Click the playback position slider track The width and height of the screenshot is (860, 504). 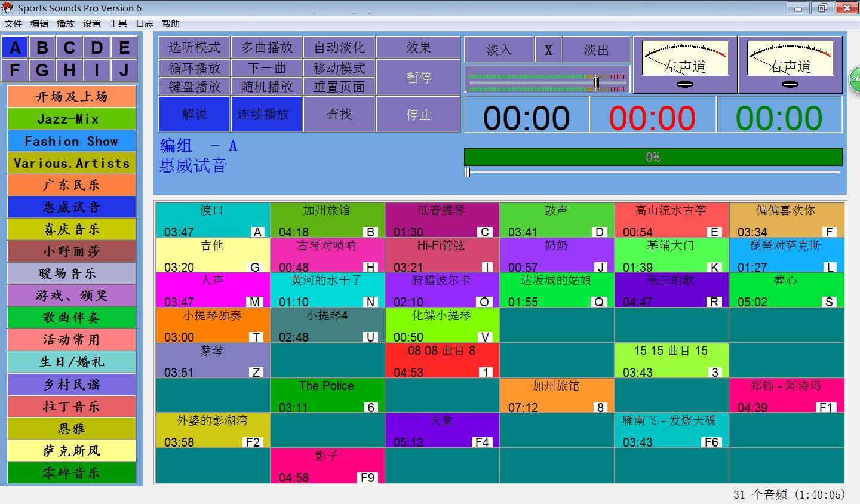pos(653,173)
